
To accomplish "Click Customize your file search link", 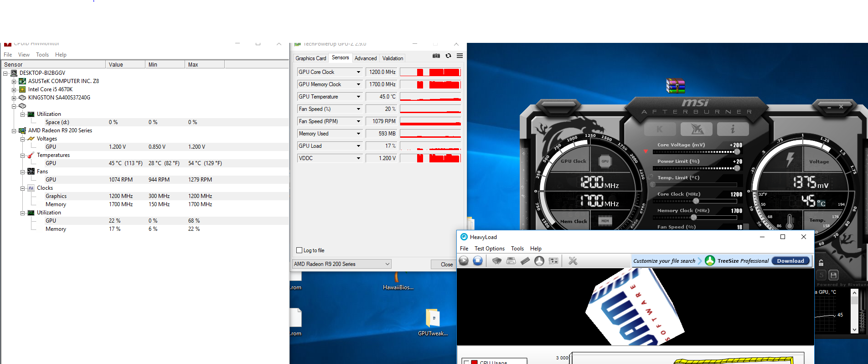I will pyautogui.click(x=664, y=261).
